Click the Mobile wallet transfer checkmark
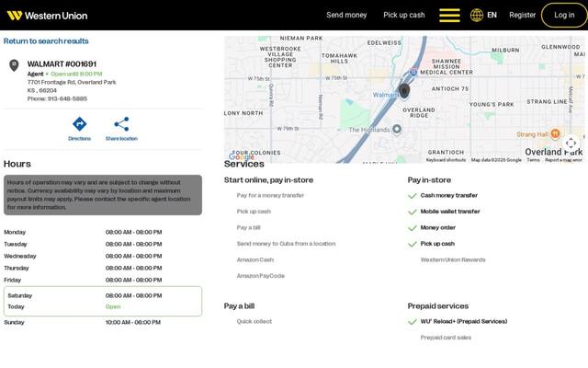588x368 pixels. [413, 212]
